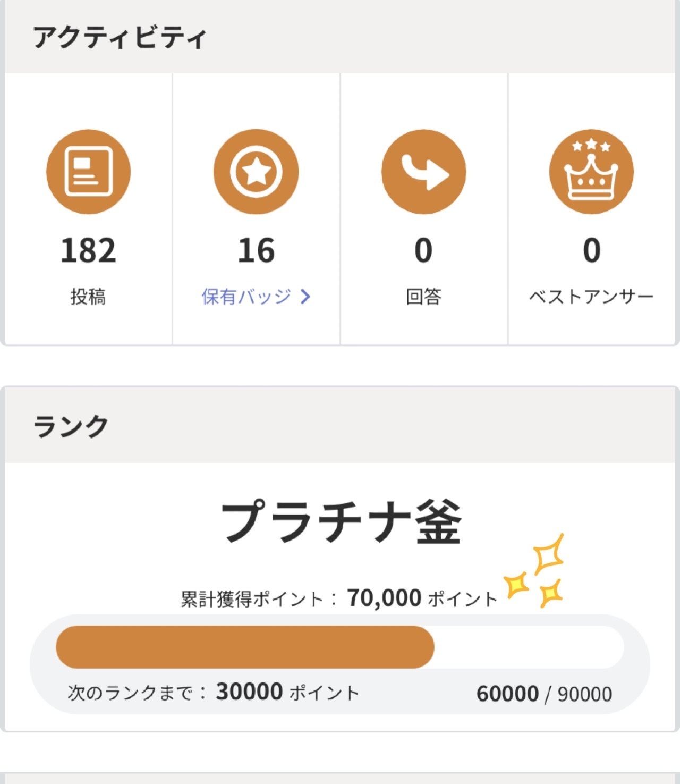
Task: Expand badges via the chevron arrow
Action: coord(305,297)
